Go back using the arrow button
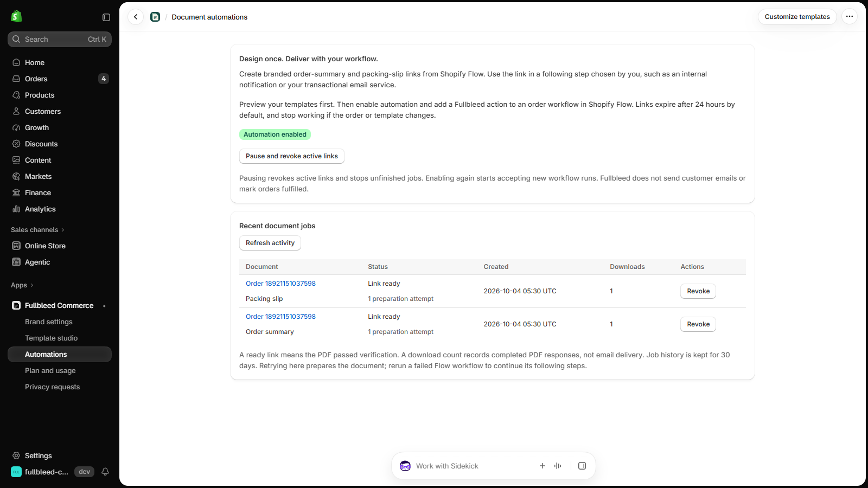This screenshot has height=488, width=868. point(136,17)
